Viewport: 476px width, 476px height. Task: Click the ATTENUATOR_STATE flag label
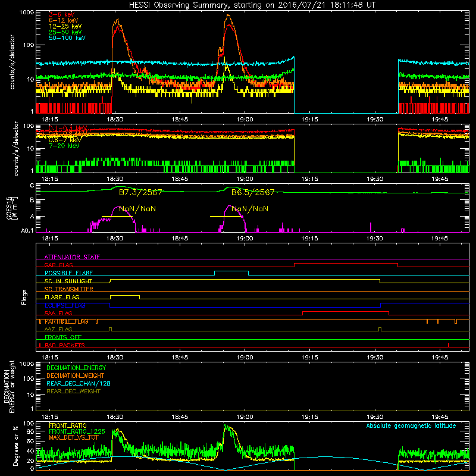tap(72, 257)
